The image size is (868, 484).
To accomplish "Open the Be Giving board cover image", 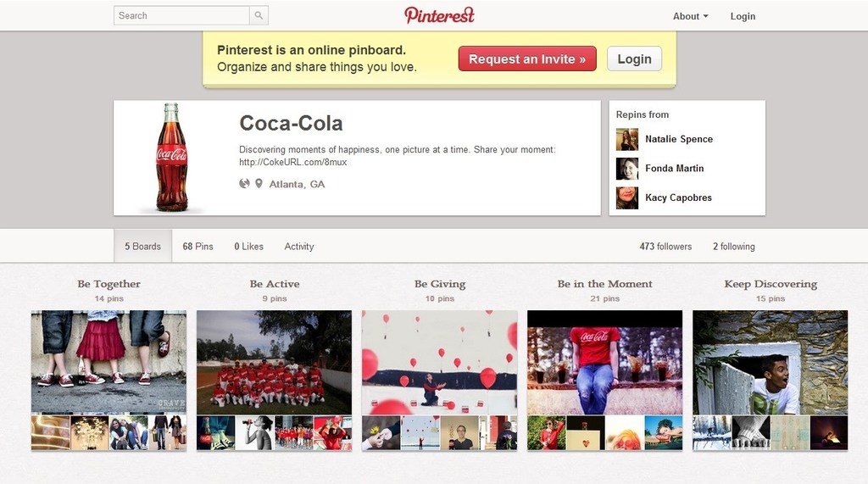I will click(440, 363).
